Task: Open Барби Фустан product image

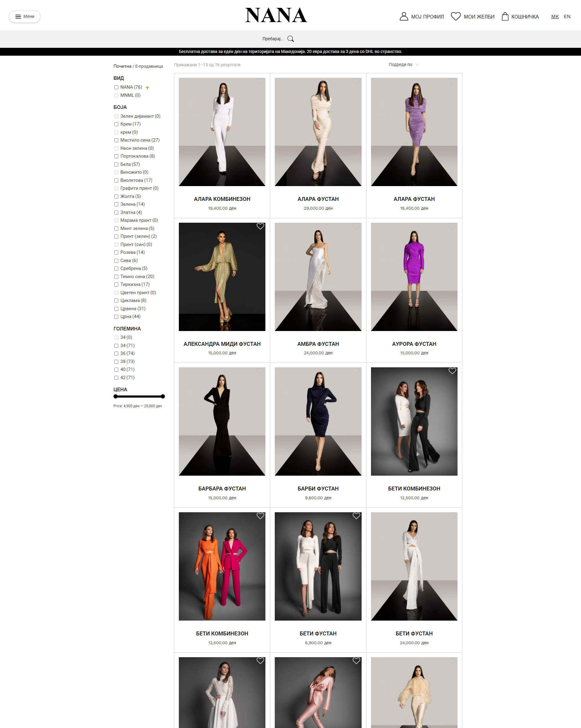Action: click(318, 421)
